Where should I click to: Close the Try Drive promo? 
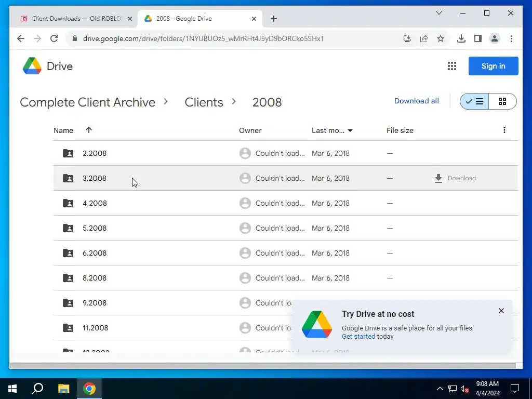pyautogui.click(x=501, y=311)
